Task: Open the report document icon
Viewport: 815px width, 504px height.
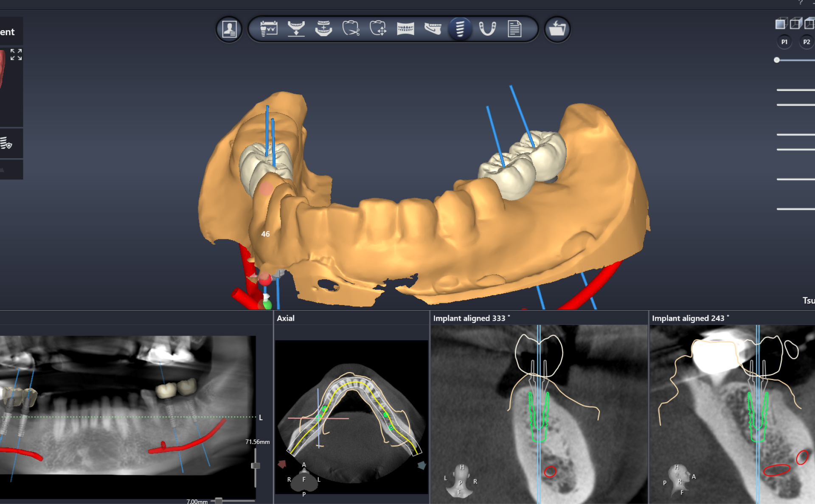Action: click(x=514, y=29)
